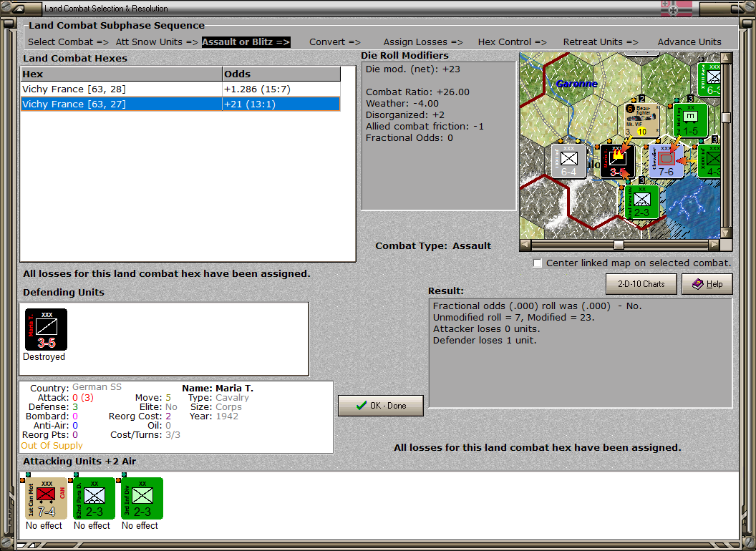Click the Combat Ratio: +26.00 modifier line
756x551 pixels.
[417, 92]
